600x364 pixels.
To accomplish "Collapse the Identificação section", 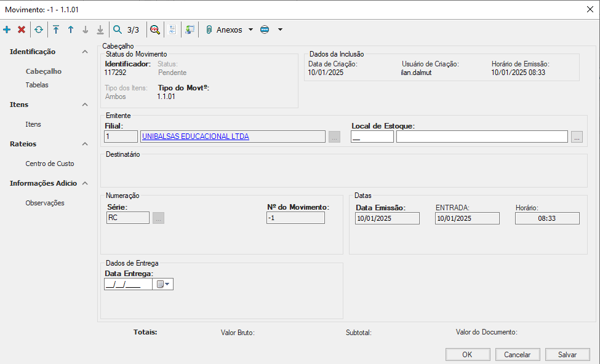I will [x=85, y=52].
